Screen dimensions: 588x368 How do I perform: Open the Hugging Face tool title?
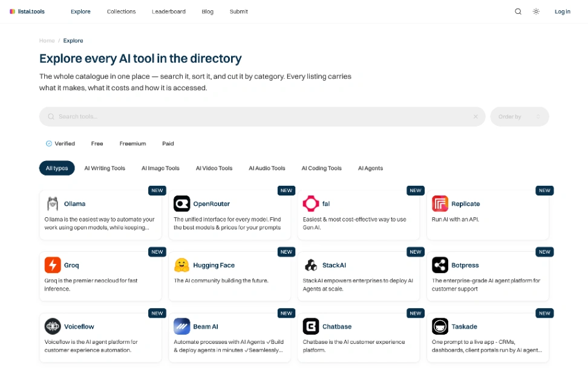point(214,265)
